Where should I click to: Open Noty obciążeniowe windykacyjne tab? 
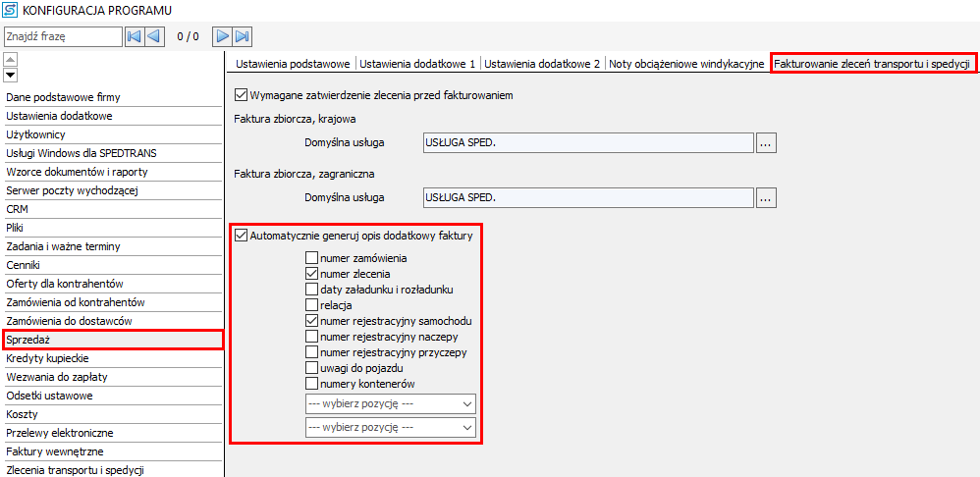point(686,64)
